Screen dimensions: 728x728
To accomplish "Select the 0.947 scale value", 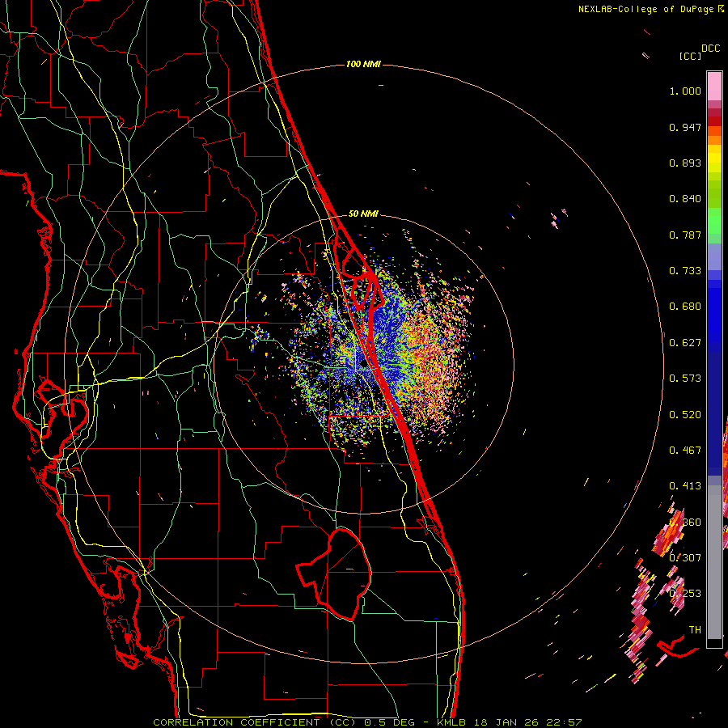I will click(x=685, y=127).
